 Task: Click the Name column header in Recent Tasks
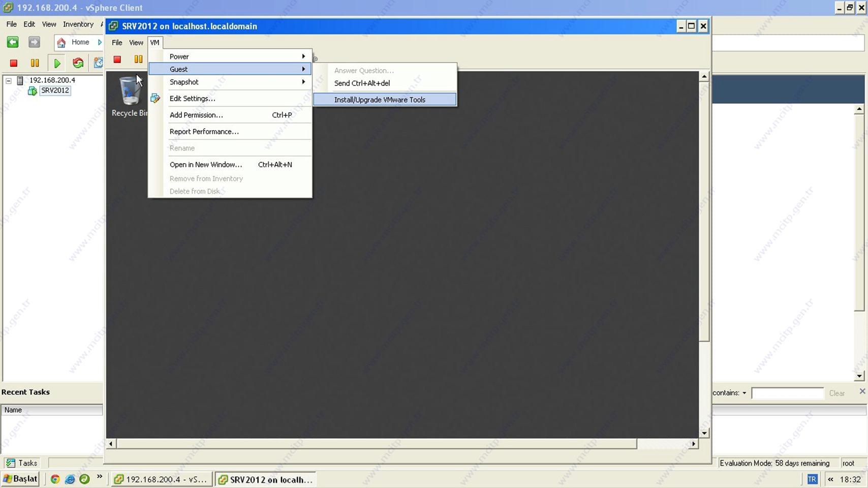(x=52, y=410)
